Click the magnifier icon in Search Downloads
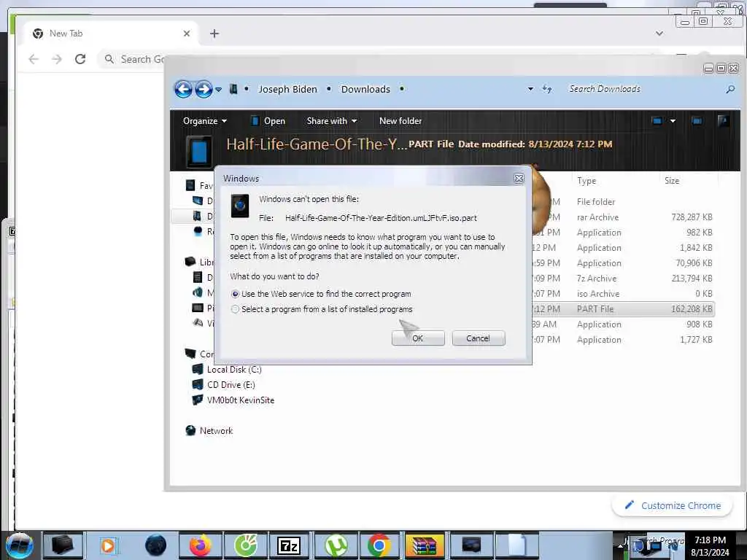The width and height of the screenshot is (747, 560). [x=729, y=89]
